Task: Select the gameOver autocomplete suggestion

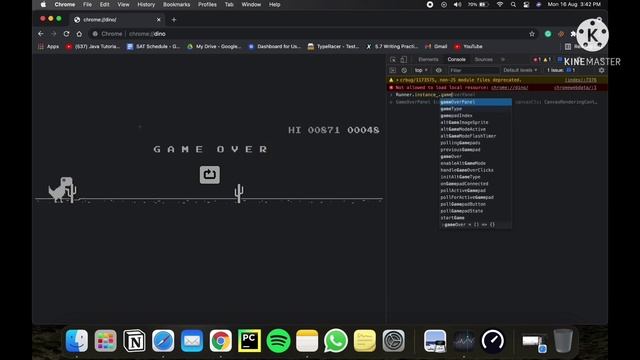Action: [x=476, y=156]
